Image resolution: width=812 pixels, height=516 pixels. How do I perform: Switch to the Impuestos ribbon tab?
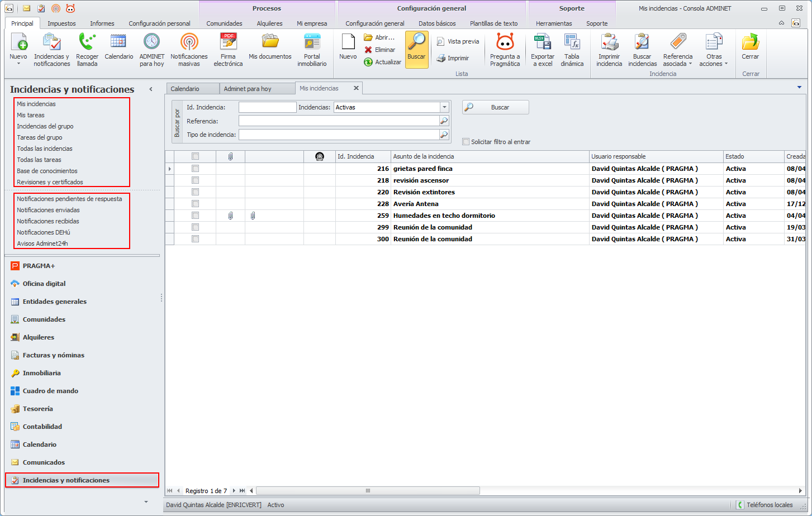[x=61, y=23]
